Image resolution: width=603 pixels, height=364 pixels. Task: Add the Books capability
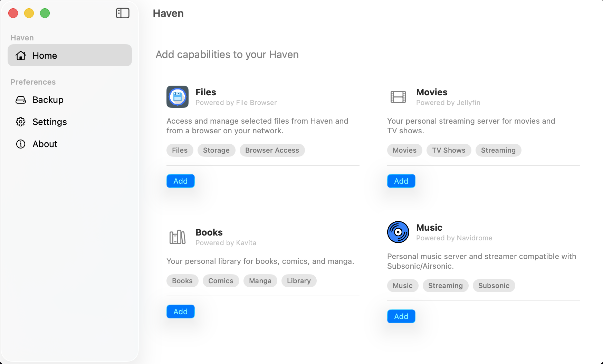[x=181, y=312]
